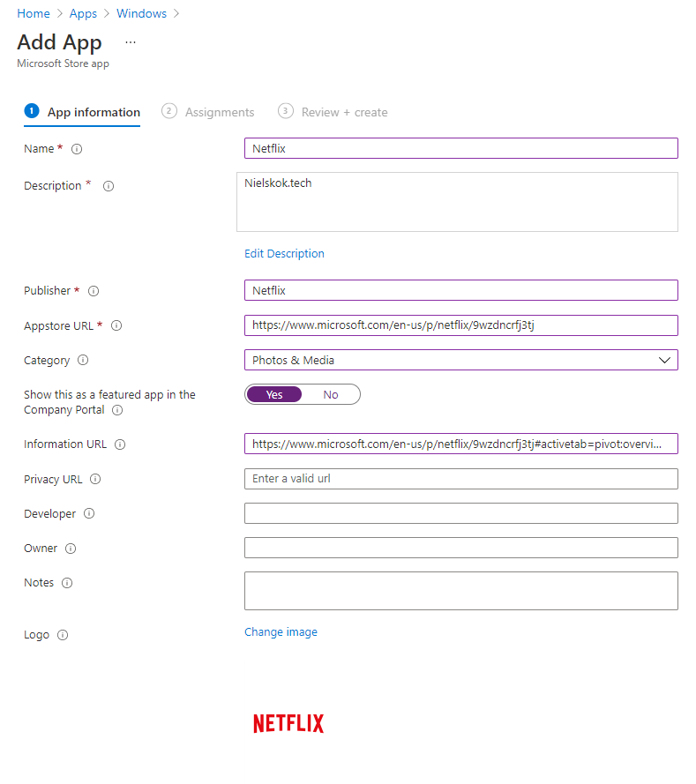The image size is (696, 784).
Task: Click the Appstore URL input field
Action: point(461,325)
